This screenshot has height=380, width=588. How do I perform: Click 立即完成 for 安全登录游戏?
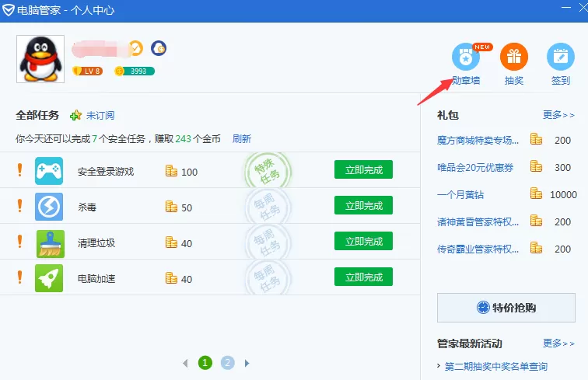363,169
